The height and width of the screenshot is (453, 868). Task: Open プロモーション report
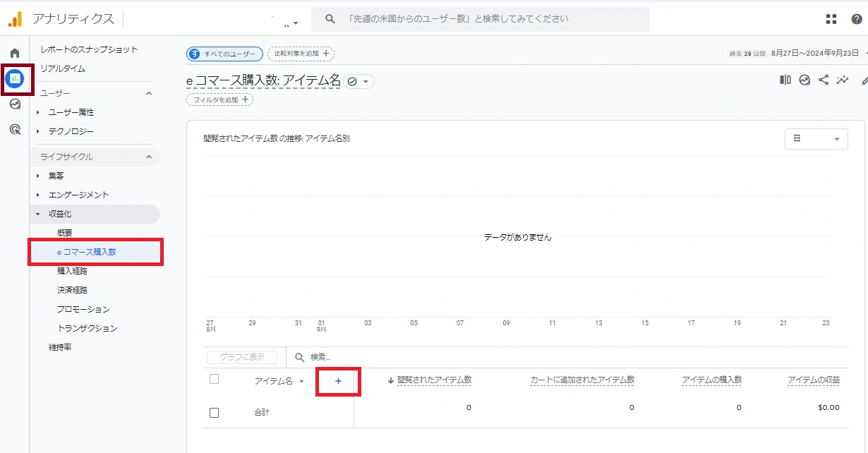83,309
